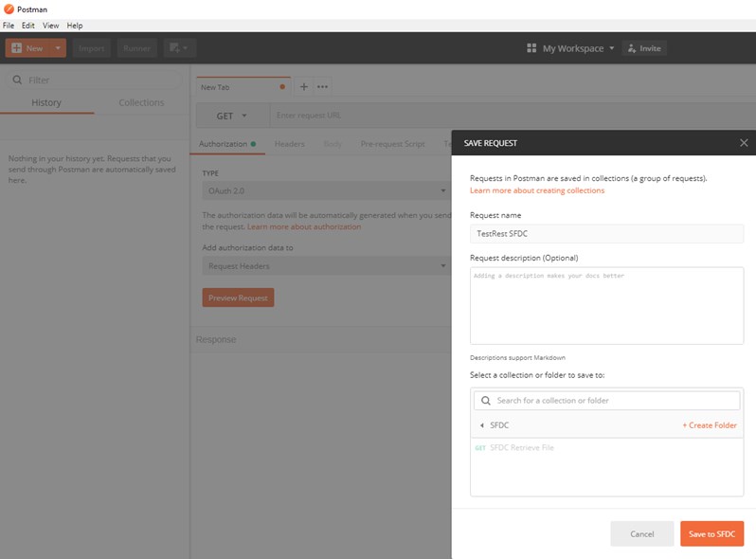This screenshot has height=559, width=756.
Task: Open the Edit menu
Action: click(x=28, y=26)
